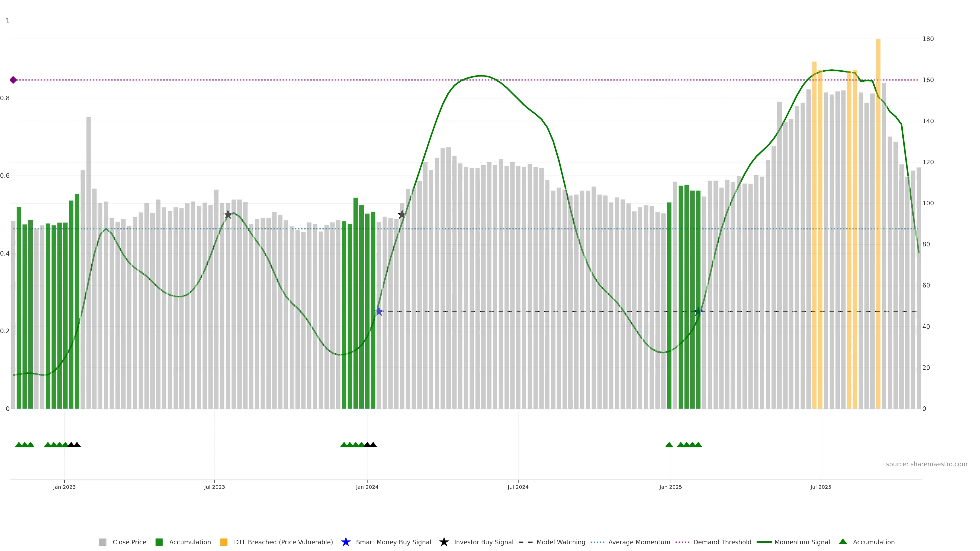Click the black Investor Buy star after Jan 2024
The height and width of the screenshot is (551, 980).
[402, 215]
